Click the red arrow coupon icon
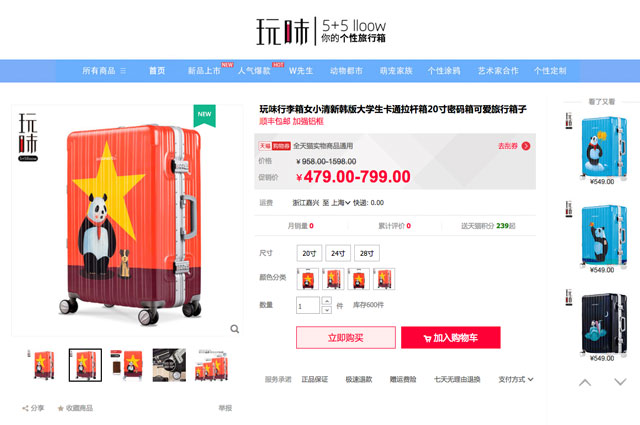Viewport: 640px width, 425px height. click(x=526, y=146)
